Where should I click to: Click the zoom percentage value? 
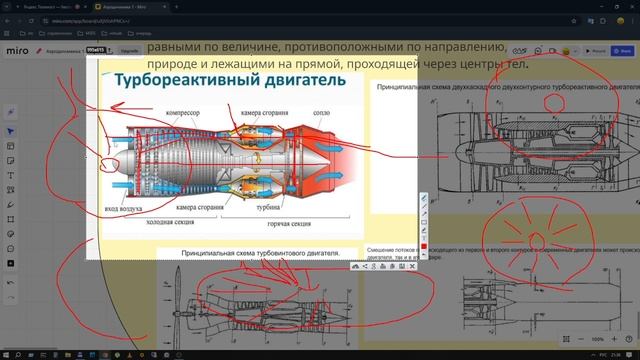click(598, 339)
